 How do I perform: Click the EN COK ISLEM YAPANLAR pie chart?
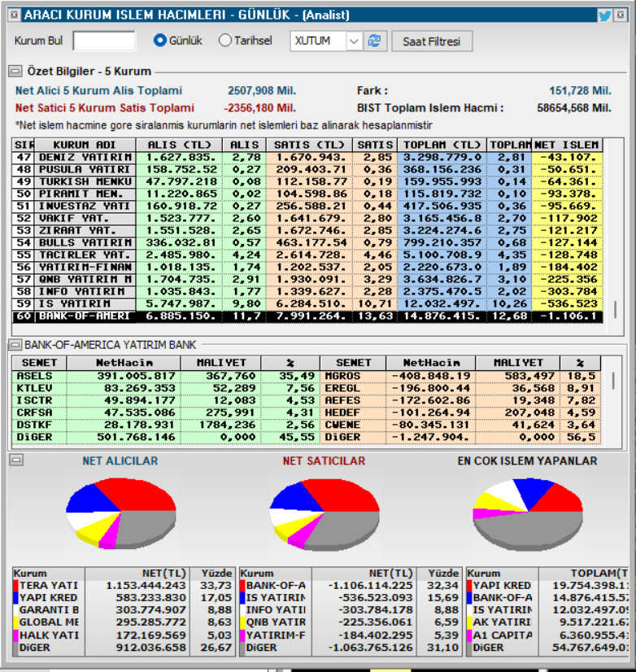(x=528, y=514)
